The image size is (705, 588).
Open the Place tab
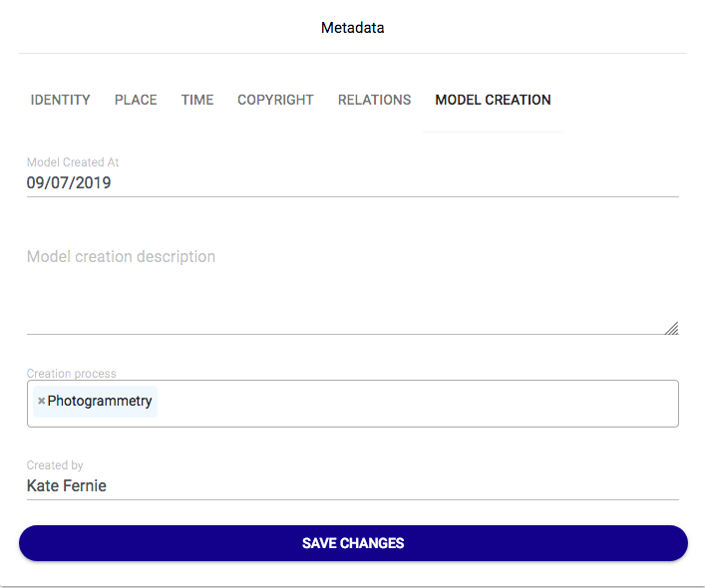(136, 100)
